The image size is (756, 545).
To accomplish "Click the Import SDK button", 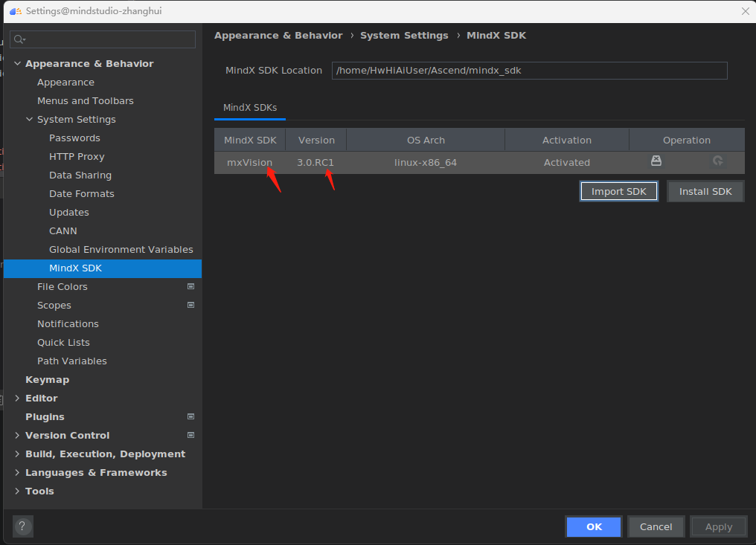I will pyautogui.click(x=618, y=191).
